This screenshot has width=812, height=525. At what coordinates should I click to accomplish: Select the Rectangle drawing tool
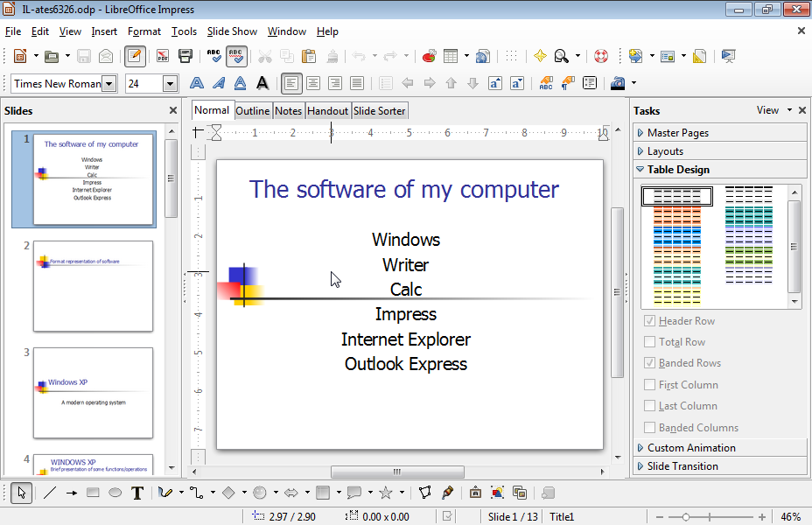pyautogui.click(x=94, y=493)
